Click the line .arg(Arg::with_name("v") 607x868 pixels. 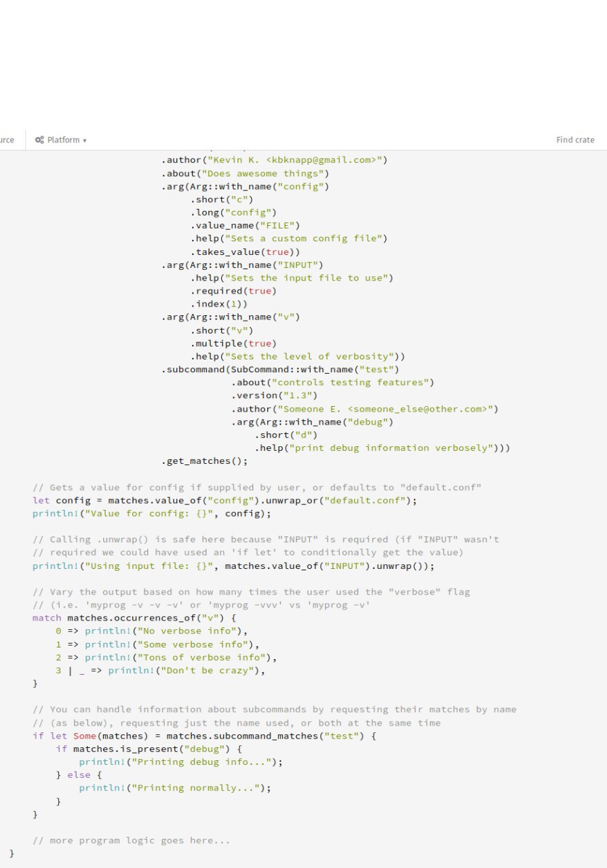pos(231,317)
